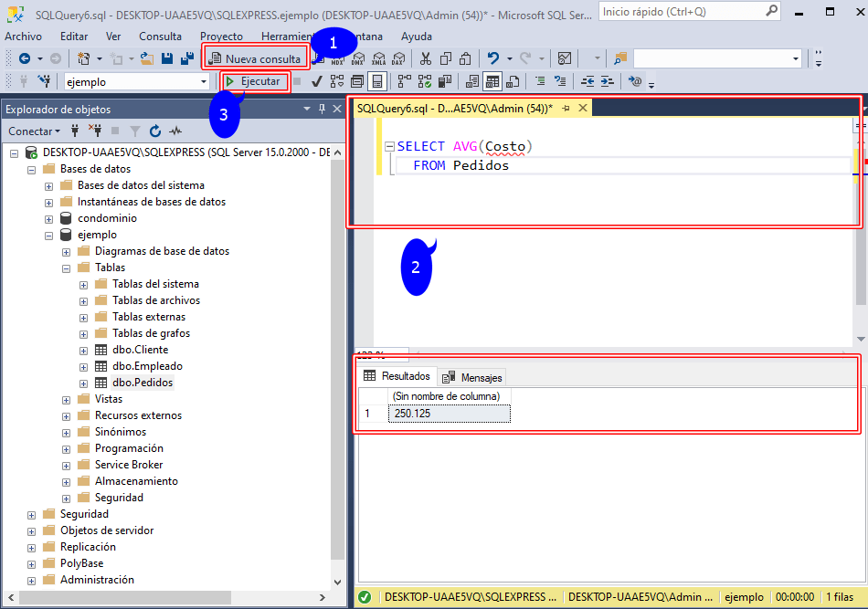This screenshot has width=868, height=609.
Task: Parse the query with the checkmark icon
Action: pos(316,81)
